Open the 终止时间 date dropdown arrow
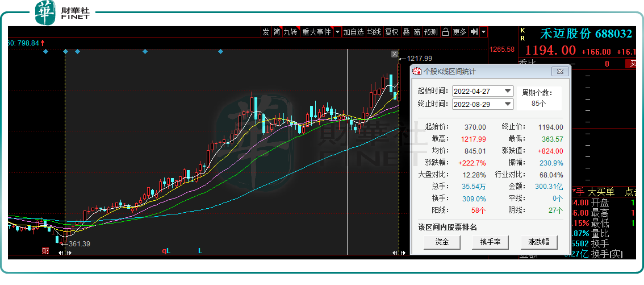 508,104
